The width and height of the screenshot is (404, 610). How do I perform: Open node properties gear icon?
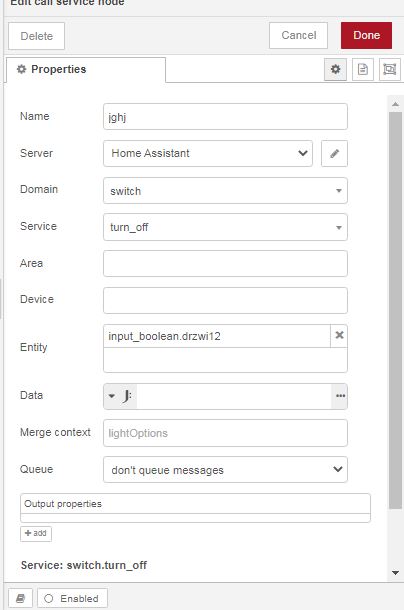pyautogui.click(x=335, y=70)
